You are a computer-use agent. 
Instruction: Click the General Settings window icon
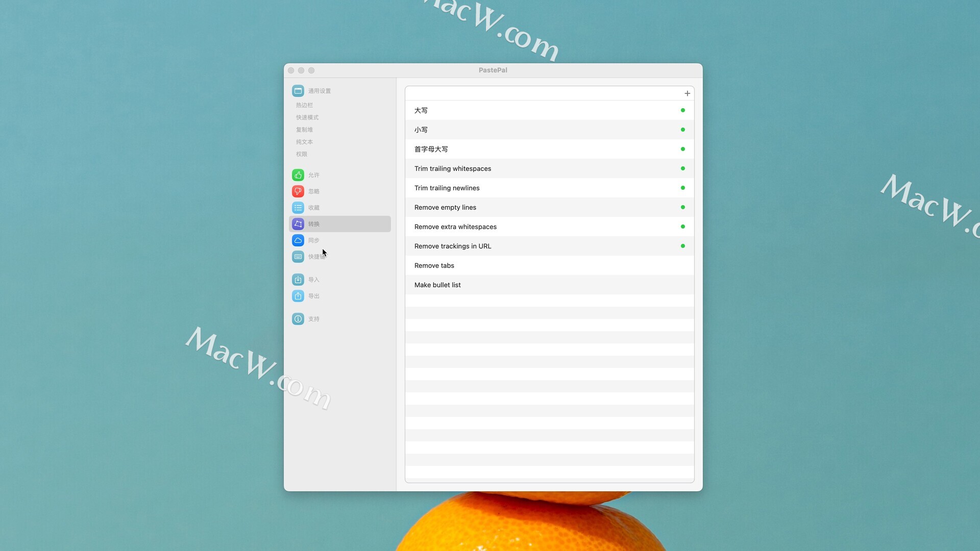coord(298,91)
